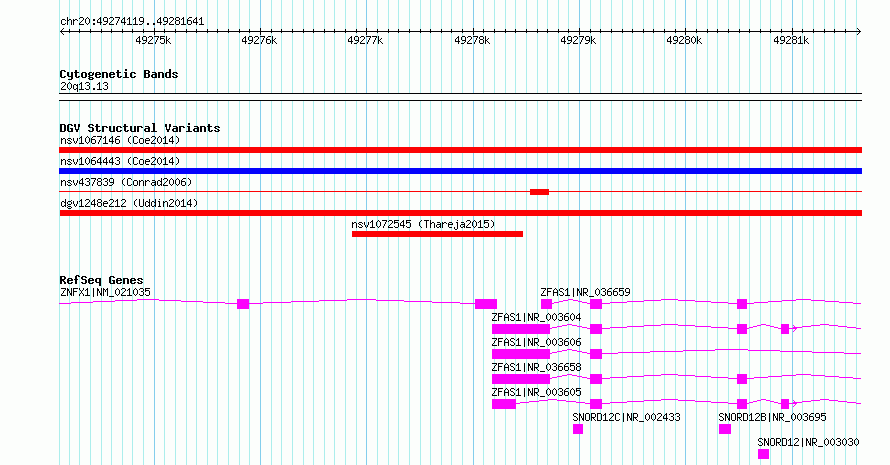Click the ZNFX1 exon near 49276k
The width and height of the screenshot is (890, 465).
243,304
